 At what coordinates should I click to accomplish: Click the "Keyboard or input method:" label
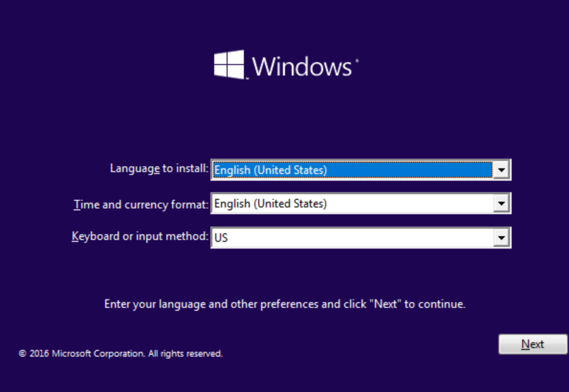[x=140, y=236]
